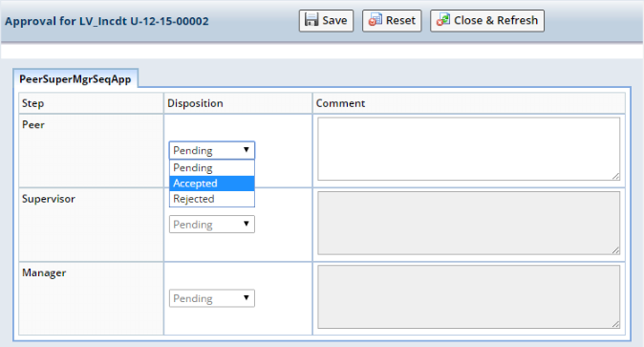Click the Supervisor comment text area

(x=468, y=223)
